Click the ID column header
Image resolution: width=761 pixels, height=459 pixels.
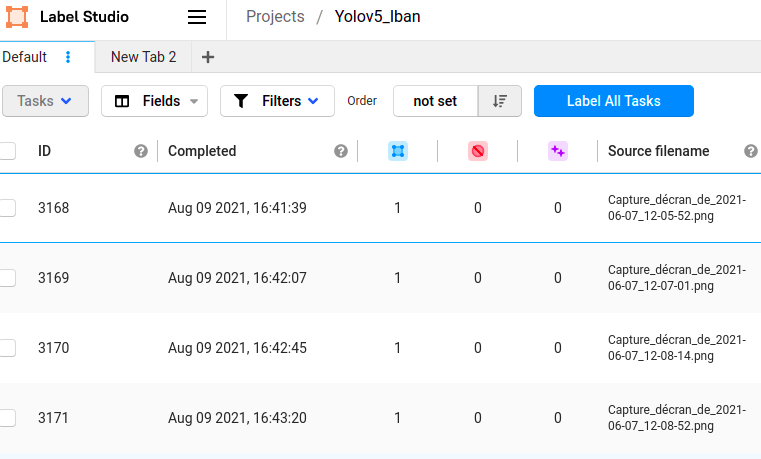pos(44,151)
